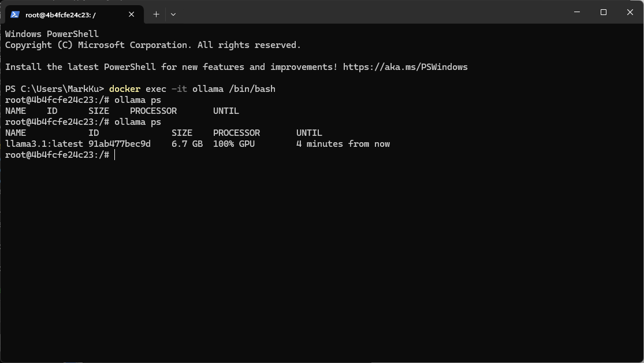Maximize the terminal window
Viewport: 644px width, 363px height.
click(603, 12)
